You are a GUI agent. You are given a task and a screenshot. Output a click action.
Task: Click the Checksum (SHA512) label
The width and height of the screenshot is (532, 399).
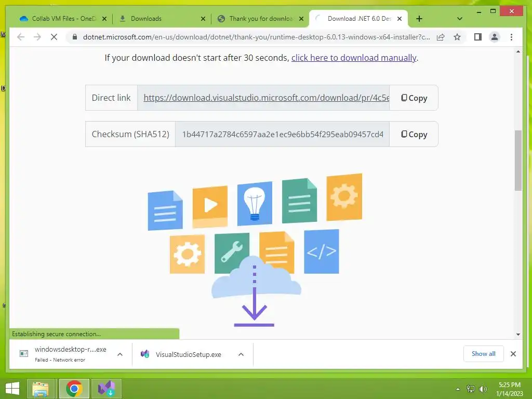pos(130,134)
